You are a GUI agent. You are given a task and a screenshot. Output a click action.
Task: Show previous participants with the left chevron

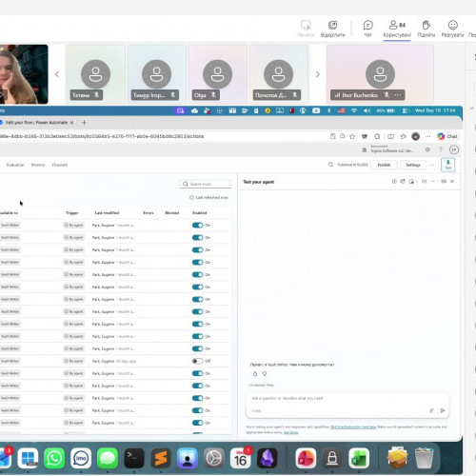pyautogui.click(x=57, y=74)
